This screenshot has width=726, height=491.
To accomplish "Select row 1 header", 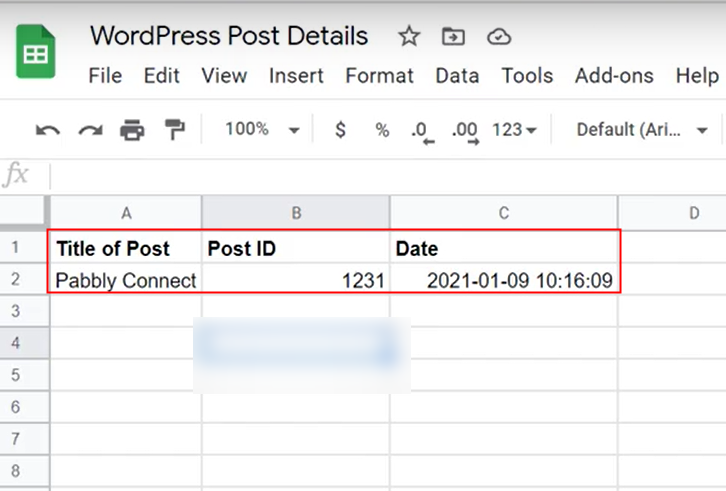I will click(24, 247).
